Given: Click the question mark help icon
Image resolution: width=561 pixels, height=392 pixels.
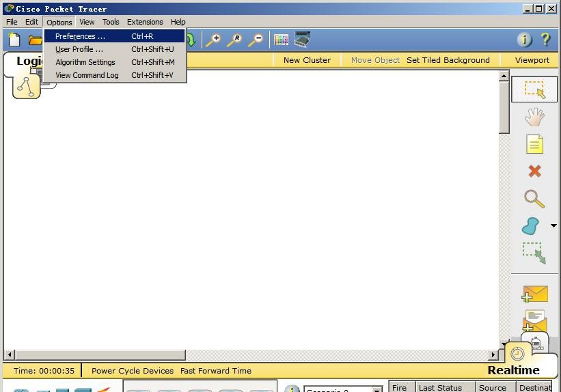Looking at the screenshot, I should 545,40.
